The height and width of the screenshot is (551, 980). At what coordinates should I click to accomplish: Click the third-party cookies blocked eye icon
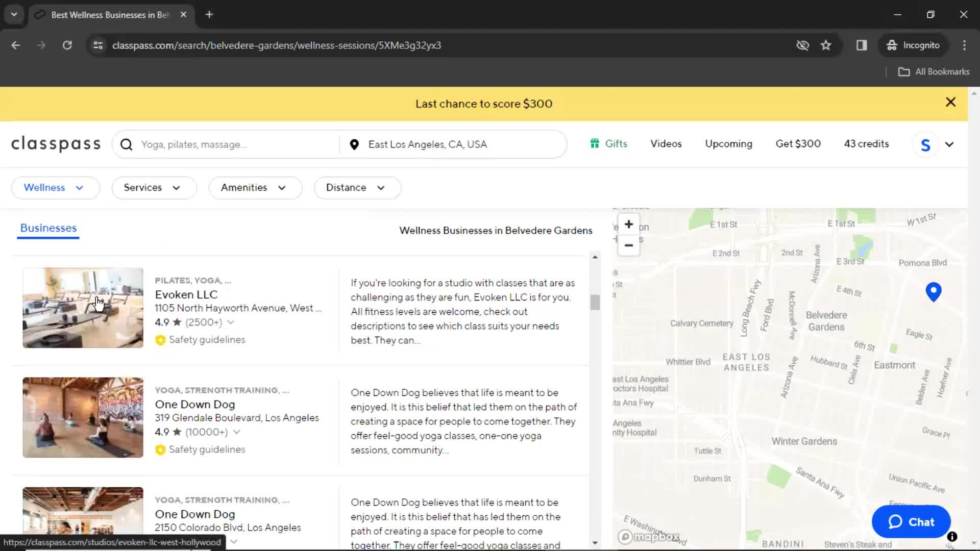[x=802, y=45]
